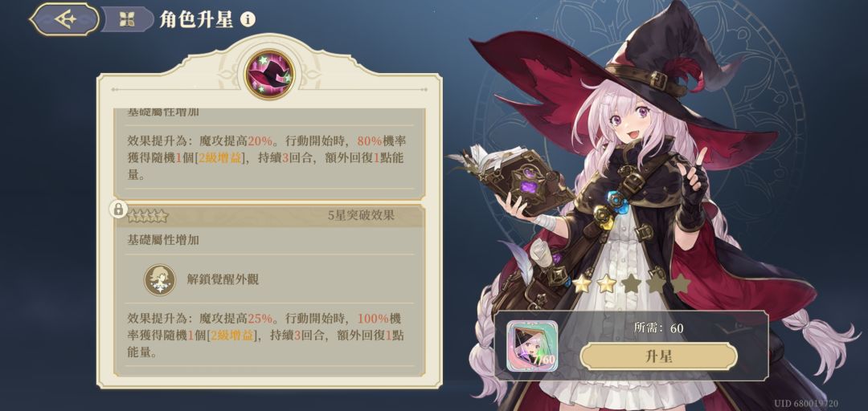Open 2級增益 link in 100% effect text
868x411 pixels.
233,336
